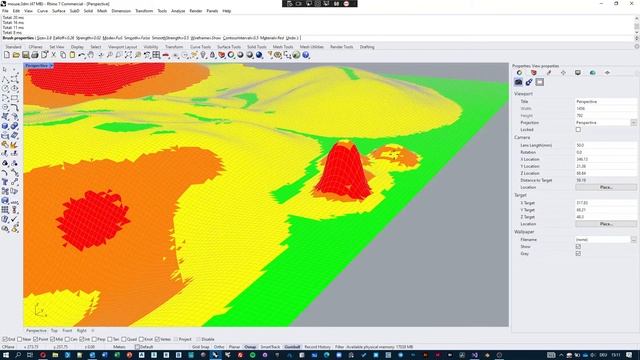Toggle Gumball in the status bar
640x360 pixels.
[292, 347]
